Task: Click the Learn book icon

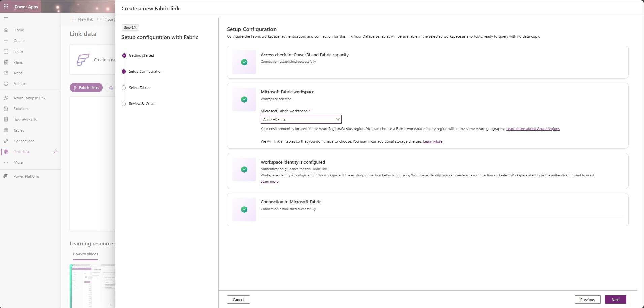Action: pos(6,52)
